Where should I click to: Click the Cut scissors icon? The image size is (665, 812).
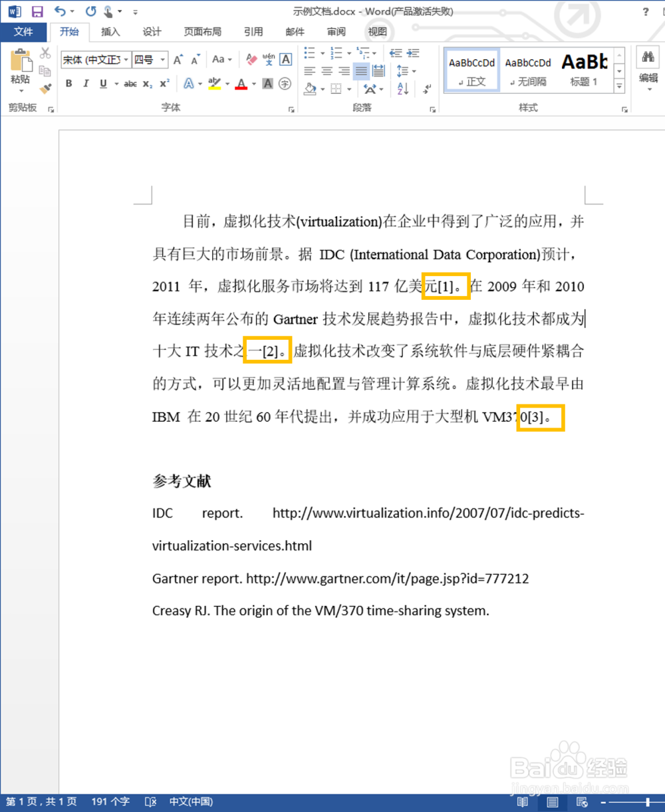(45, 53)
